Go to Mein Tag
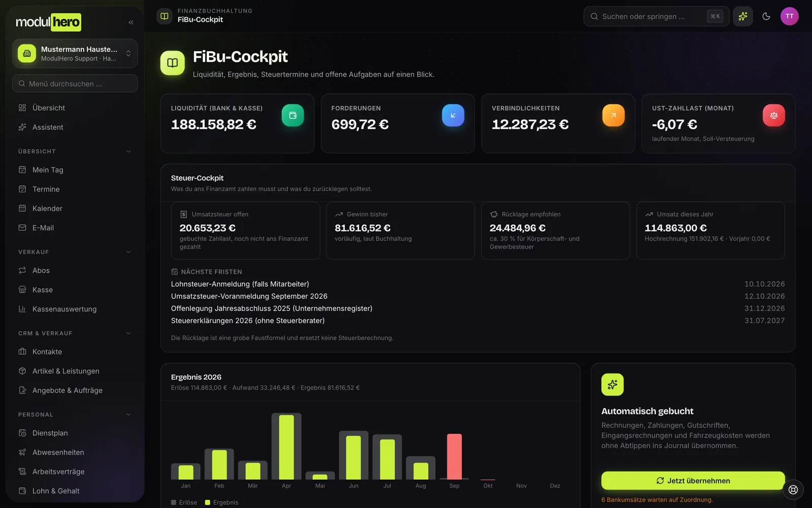 pos(75,170)
